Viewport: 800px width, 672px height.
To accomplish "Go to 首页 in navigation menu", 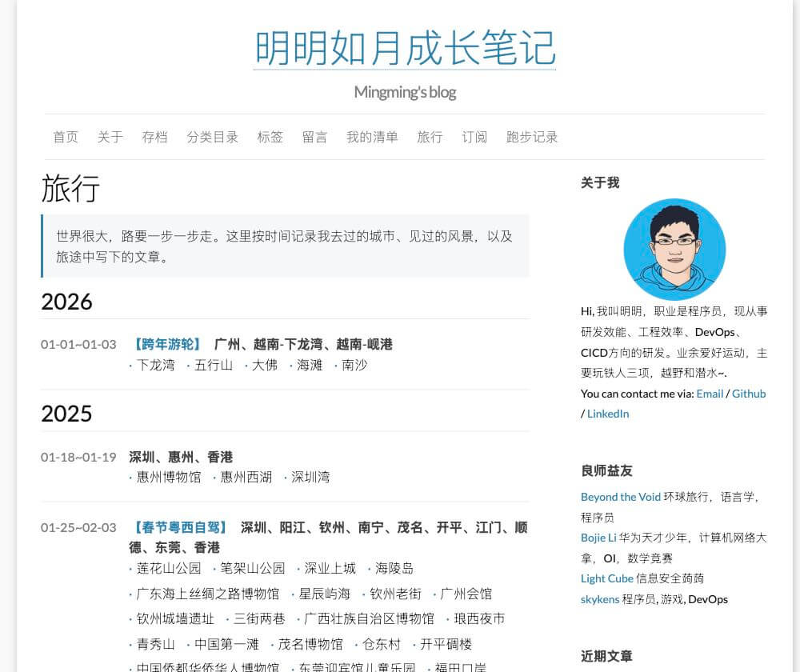I will (66, 137).
